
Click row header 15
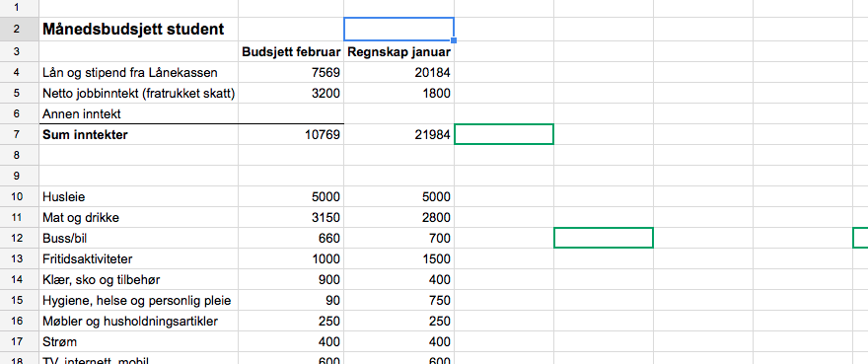(x=20, y=300)
